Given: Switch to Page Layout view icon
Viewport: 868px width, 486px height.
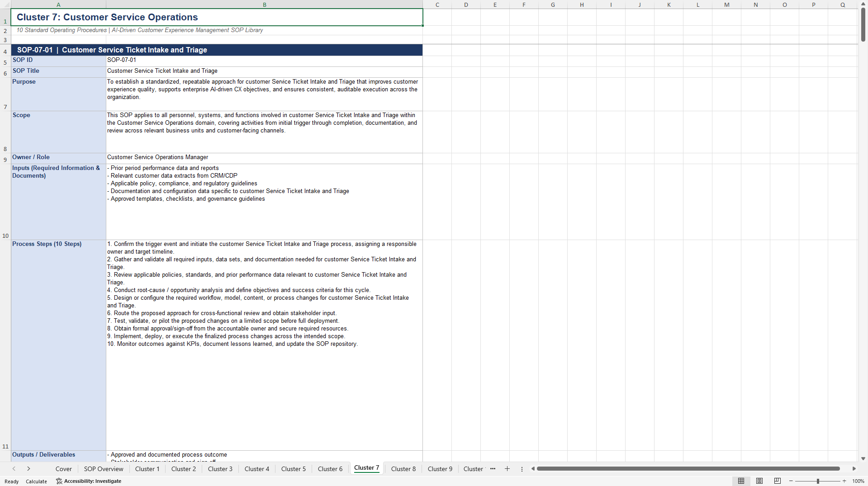Looking at the screenshot, I should 759,481.
